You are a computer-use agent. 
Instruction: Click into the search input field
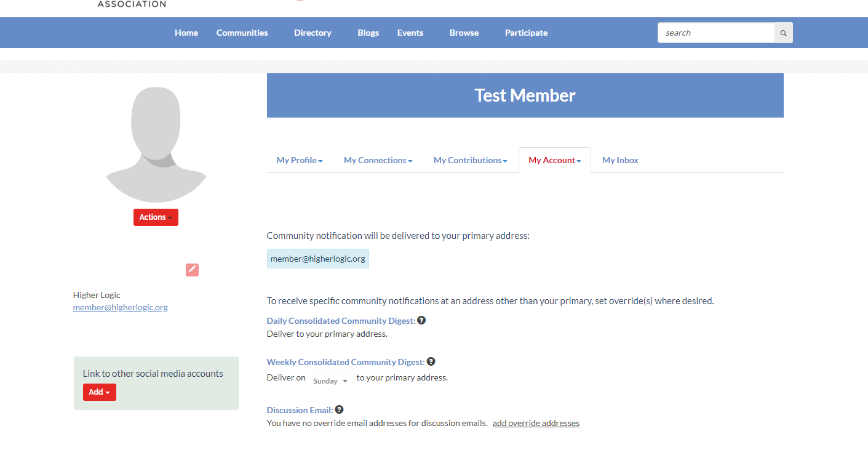point(715,33)
